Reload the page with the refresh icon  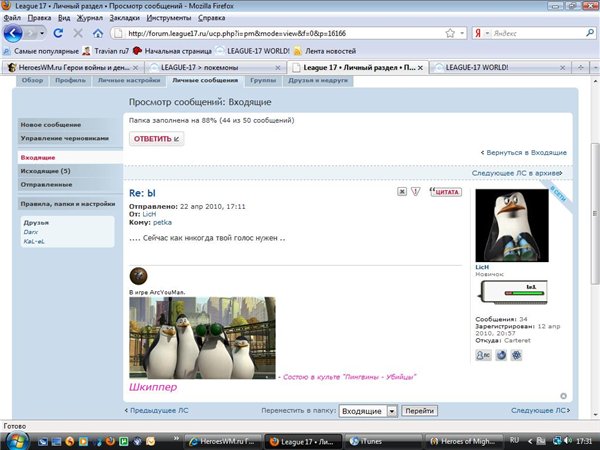[58, 33]
